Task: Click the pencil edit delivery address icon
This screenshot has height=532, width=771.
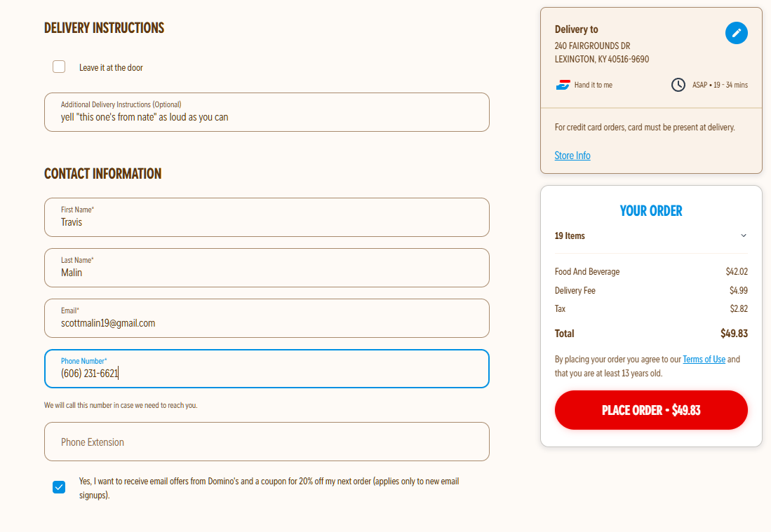Action: click(736, 33)
